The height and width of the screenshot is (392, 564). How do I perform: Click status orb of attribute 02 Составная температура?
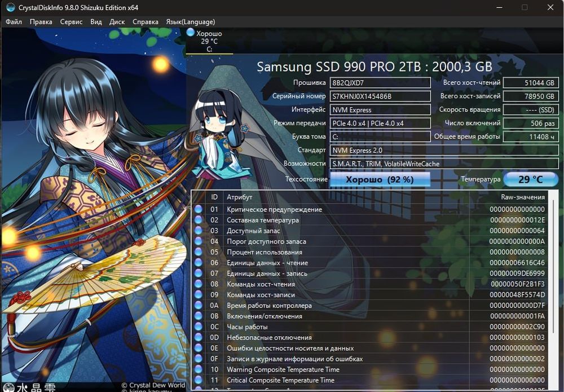pos(198,220)
